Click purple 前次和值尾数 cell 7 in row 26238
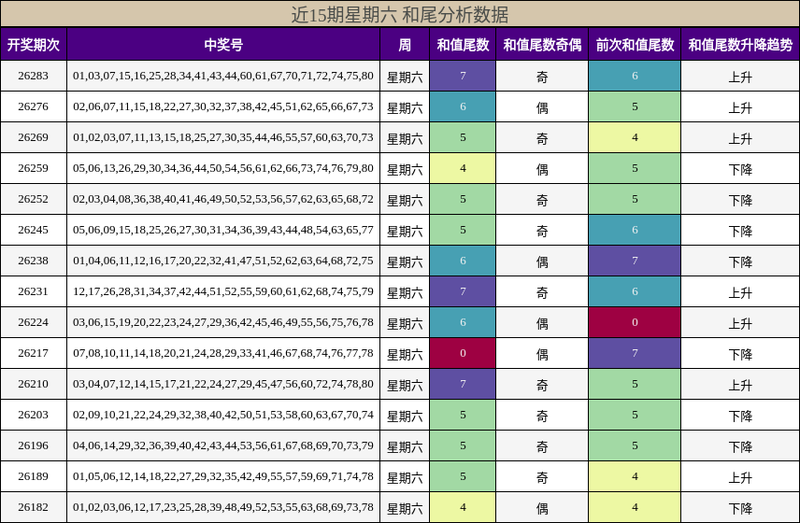The image size is (800, 523). pos(635,261)
